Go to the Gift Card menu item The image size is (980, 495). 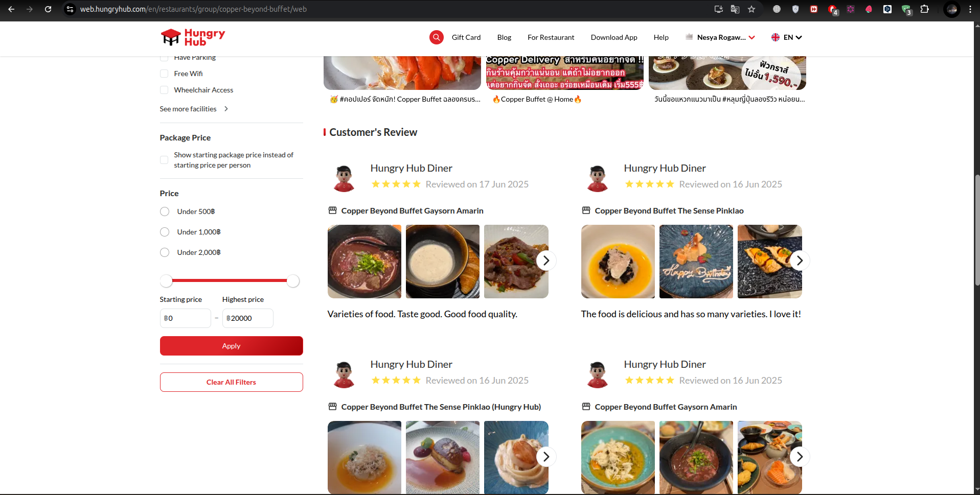(x=466, y=37)
